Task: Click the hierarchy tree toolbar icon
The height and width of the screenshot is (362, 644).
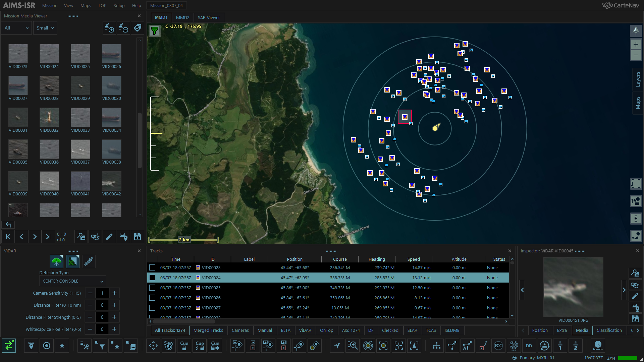Action: pyautogui.click(x=436, y=346)
